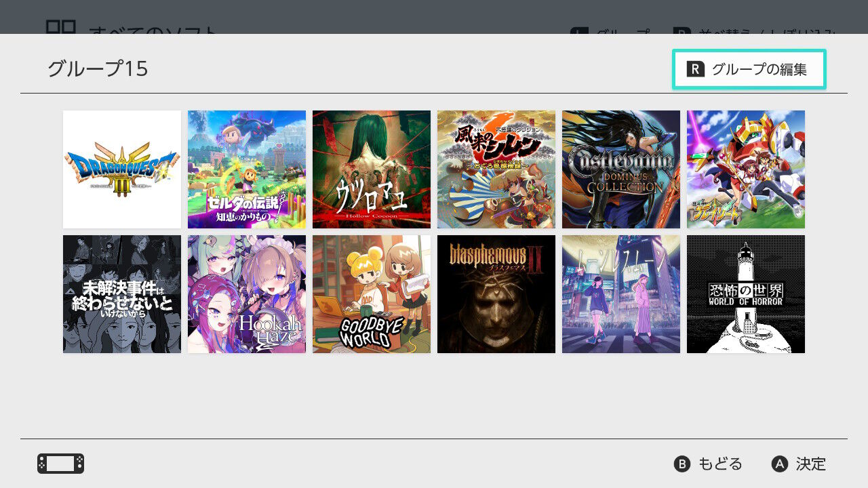Select the Hookah Haze game tile
The image size is (868, 488).
click(247, 294)
